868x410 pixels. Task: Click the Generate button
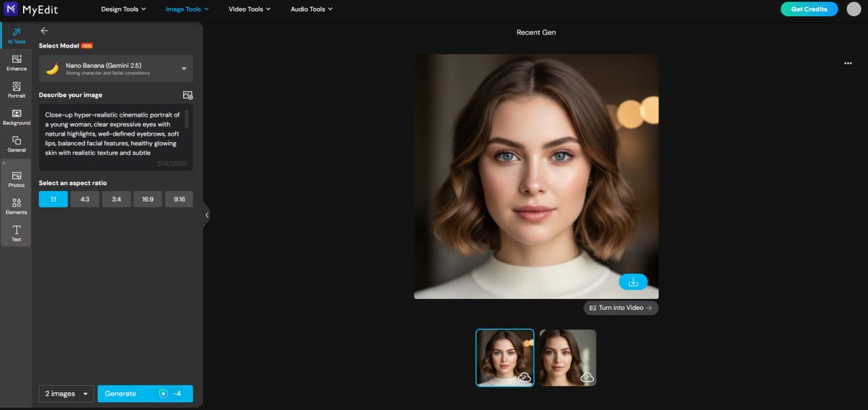(145, 393)
